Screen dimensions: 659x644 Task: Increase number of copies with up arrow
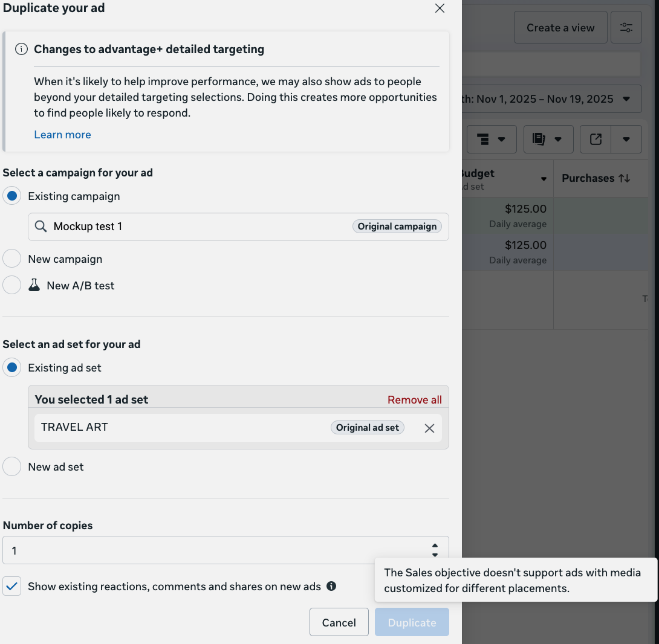(x=435, y=546)
